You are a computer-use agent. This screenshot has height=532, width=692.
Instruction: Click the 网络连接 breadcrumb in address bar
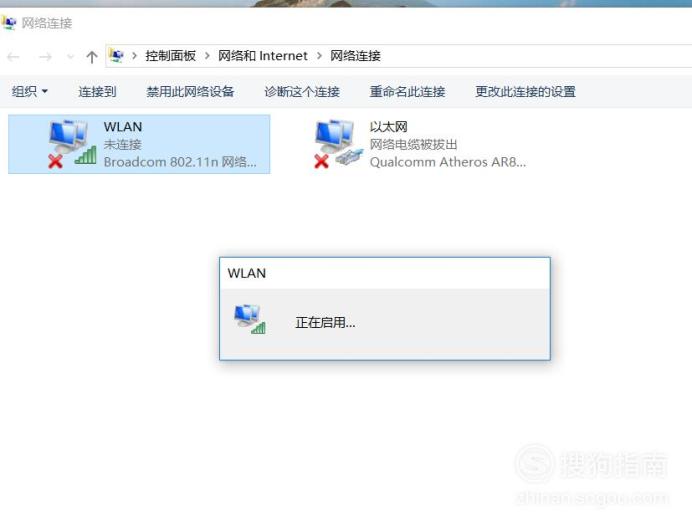pos(355,56)
